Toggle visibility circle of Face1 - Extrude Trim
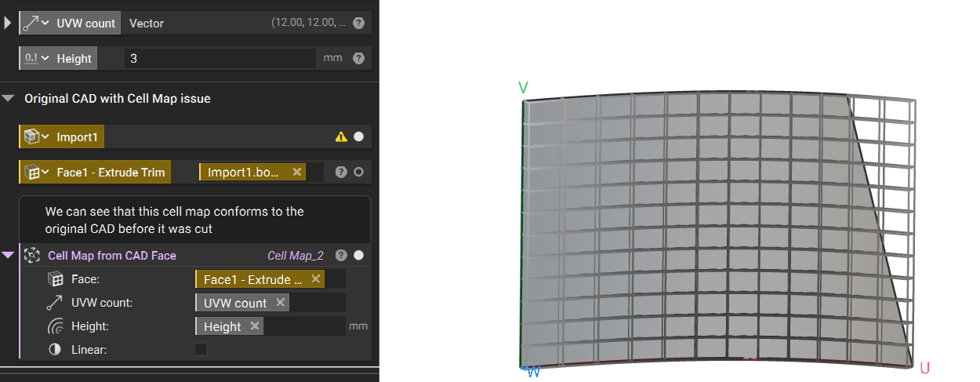The width and height of the screenshot is (980, 382). (x=359, y=172)
